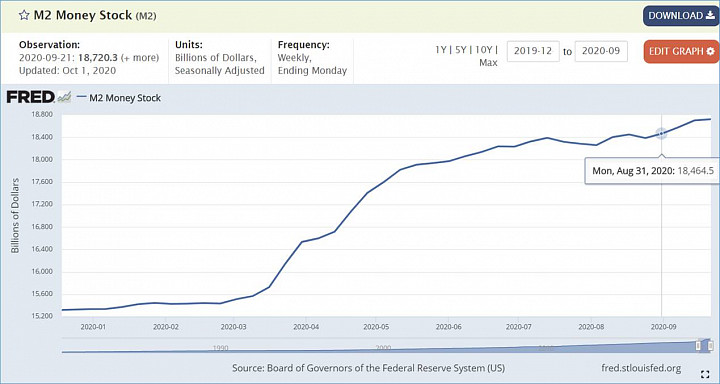Click the Updated: Oct 1, 2020 text
Image resolution: width=720 pixels, height=384 pixels.
(68, 71)
